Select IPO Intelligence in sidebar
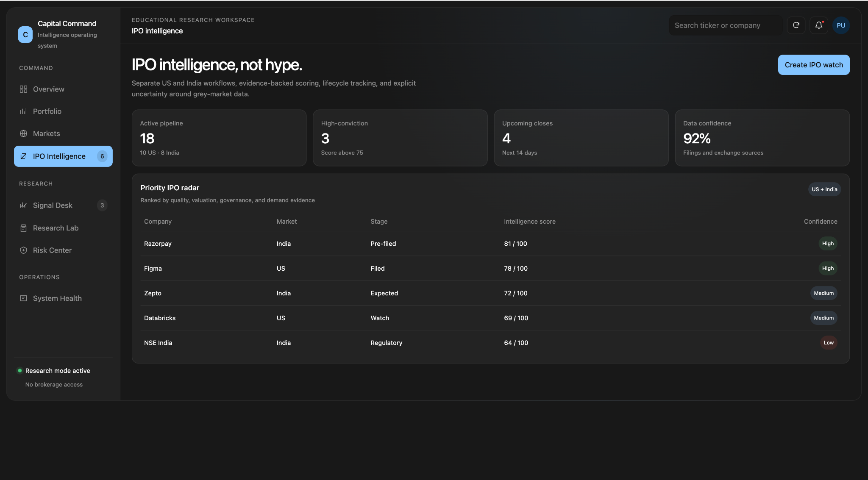The image size is (868, 480). (x=63, y=156)
